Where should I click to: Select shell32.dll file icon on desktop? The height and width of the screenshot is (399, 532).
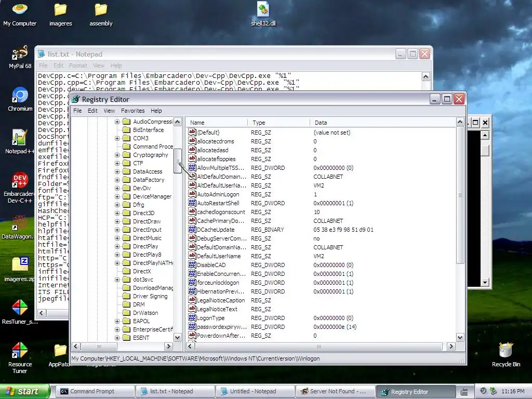click(x=263, y=15)
